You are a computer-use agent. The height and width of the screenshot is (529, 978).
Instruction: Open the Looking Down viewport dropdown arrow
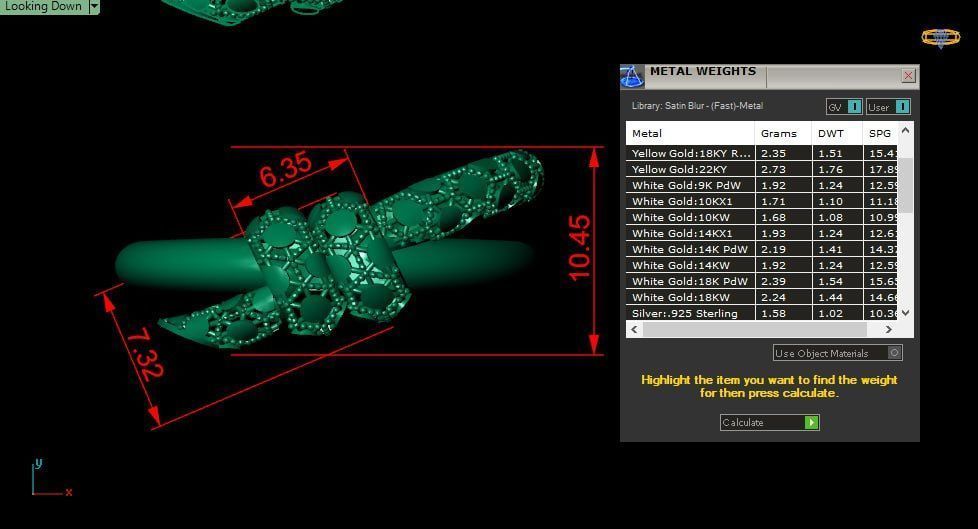94,6
